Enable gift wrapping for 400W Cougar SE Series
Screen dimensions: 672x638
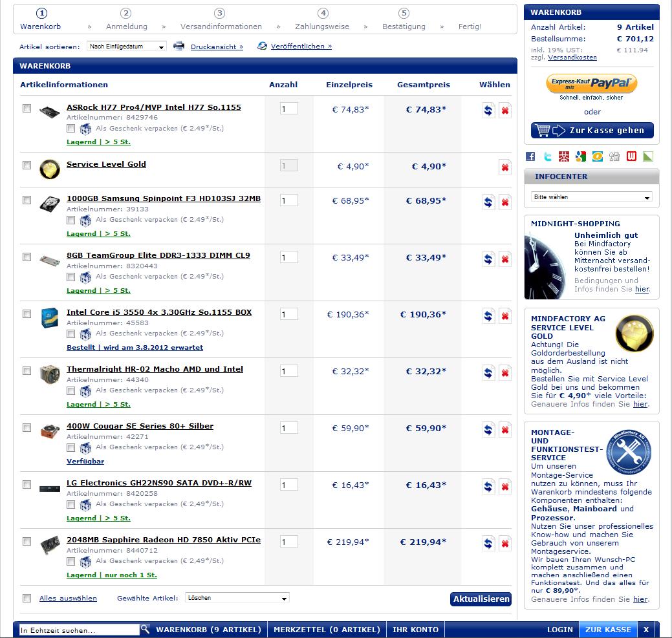pyautogui.click(x=70, y=447)
